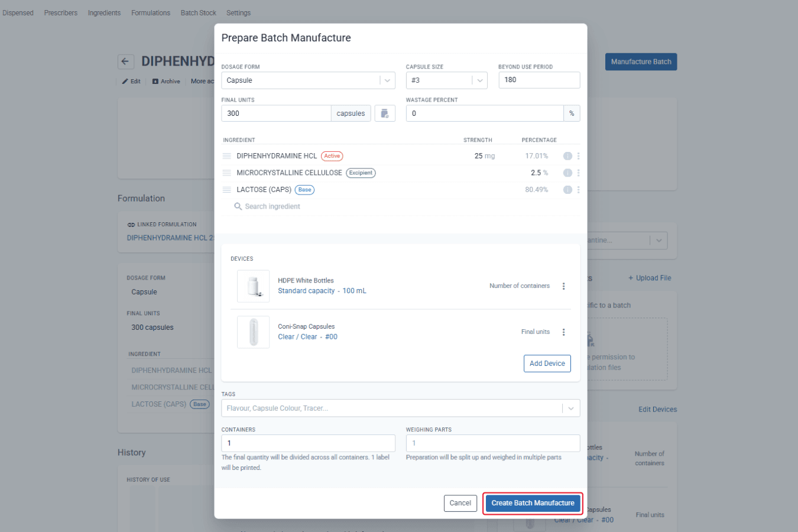798x532 pixels.
Task: Click the Coni-Snap Capsules thumbnail
Action: pyautogui.click(x=253, y=332)
